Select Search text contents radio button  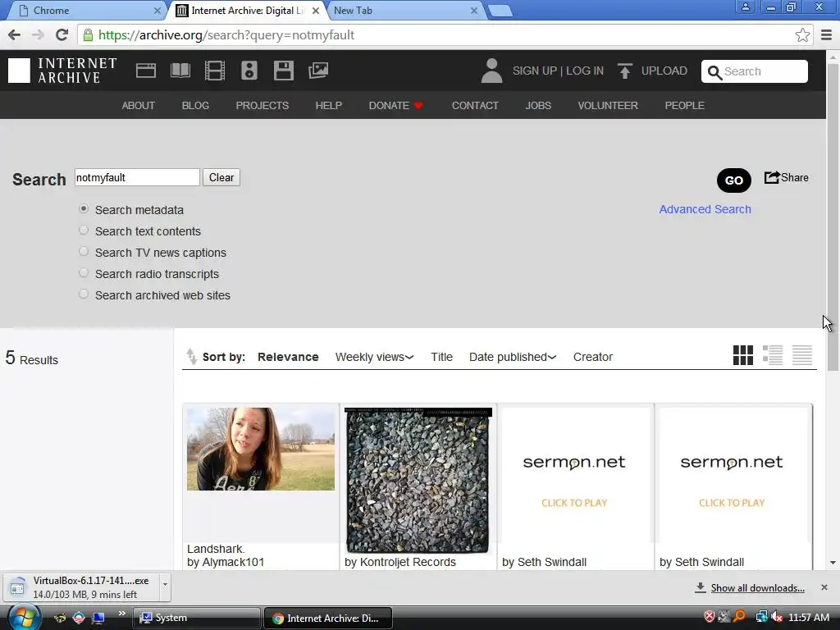[x=84, y=231]
